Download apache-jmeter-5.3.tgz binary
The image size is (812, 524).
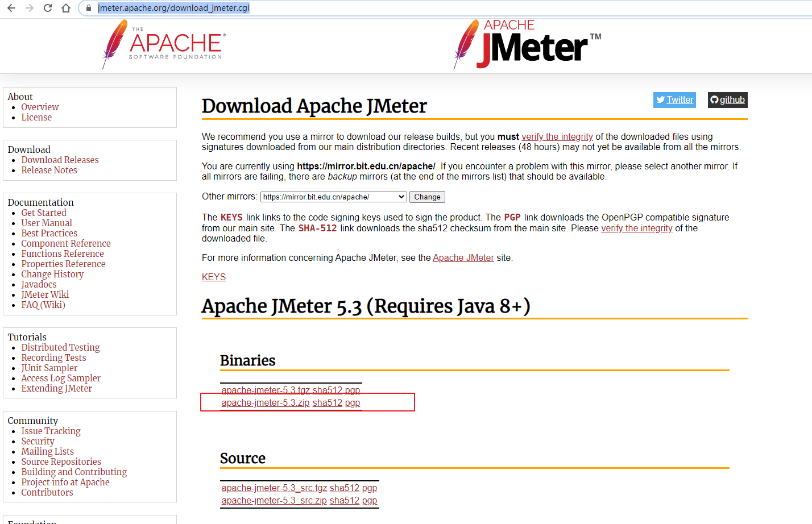pos(266,390)
